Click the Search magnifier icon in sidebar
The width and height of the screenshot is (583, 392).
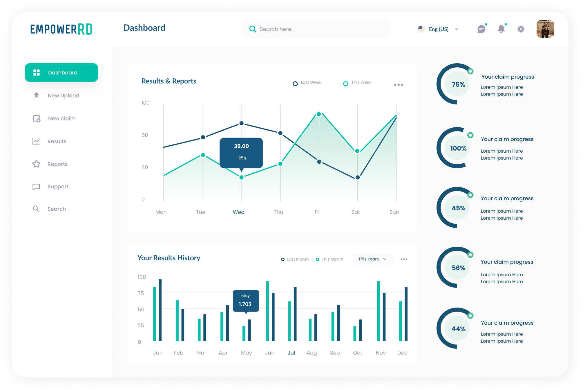point(36,209)
